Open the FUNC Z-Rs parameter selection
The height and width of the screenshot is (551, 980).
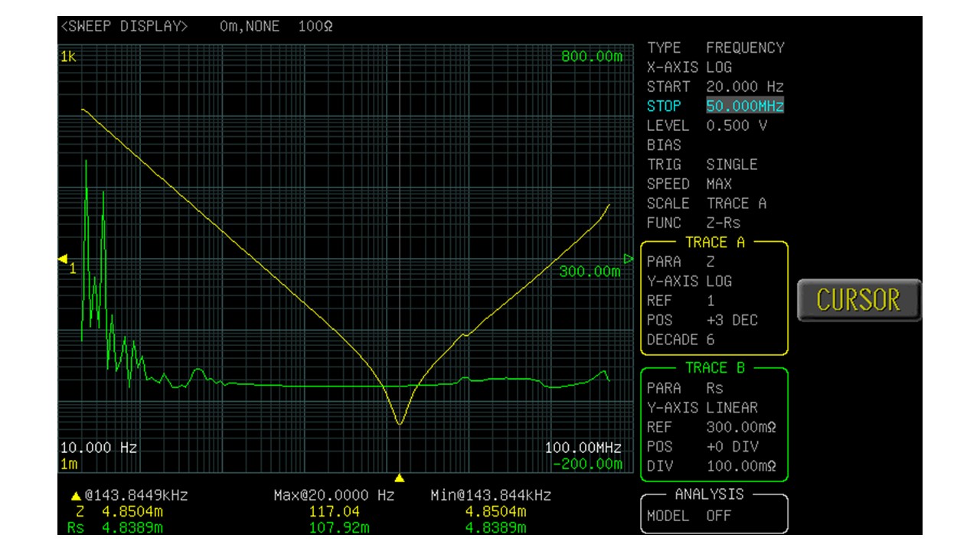coord(723,223)
